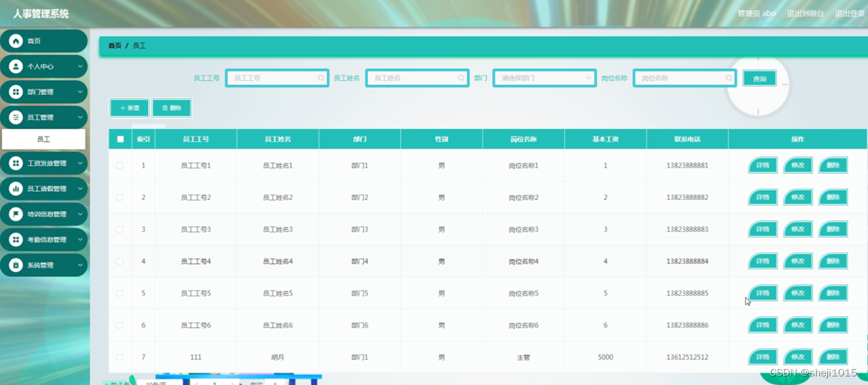Click the icon for 工资发放管理
The width and height of the screenshot is (868, 385).
click(16, 163)
